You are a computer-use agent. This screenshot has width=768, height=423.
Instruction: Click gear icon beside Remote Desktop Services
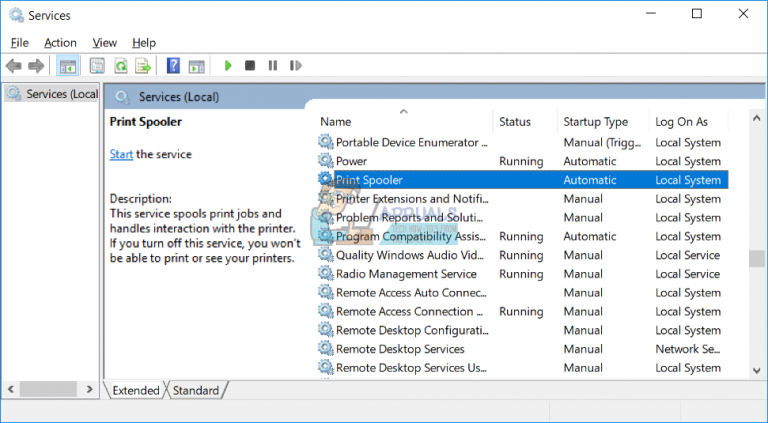tap(325, 348)
